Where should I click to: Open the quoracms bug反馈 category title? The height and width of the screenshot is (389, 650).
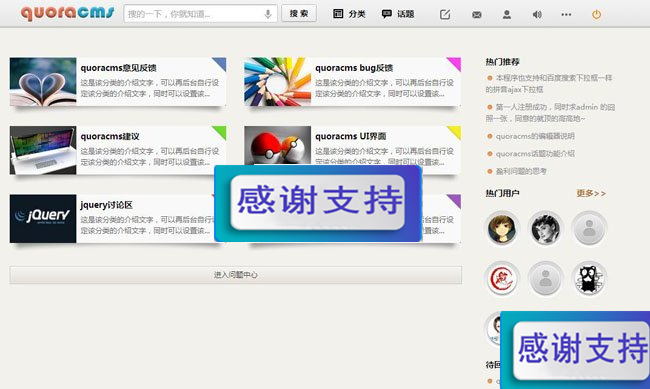point(354,68)
